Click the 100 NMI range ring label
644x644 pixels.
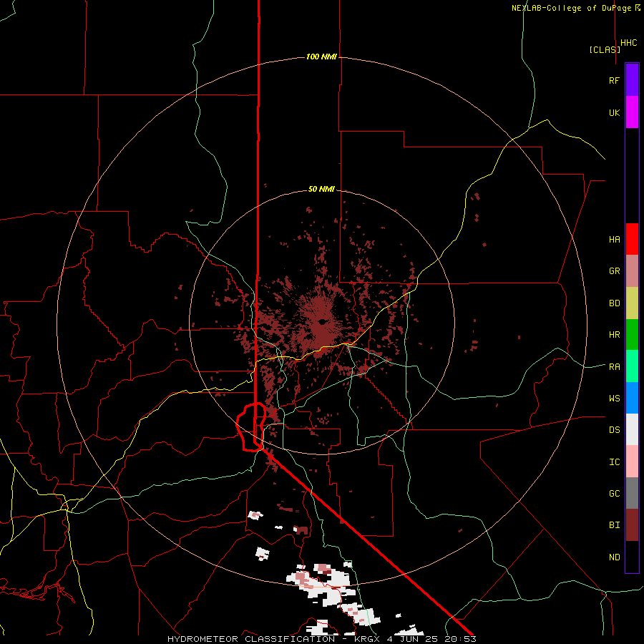click(x=321, y=57)
